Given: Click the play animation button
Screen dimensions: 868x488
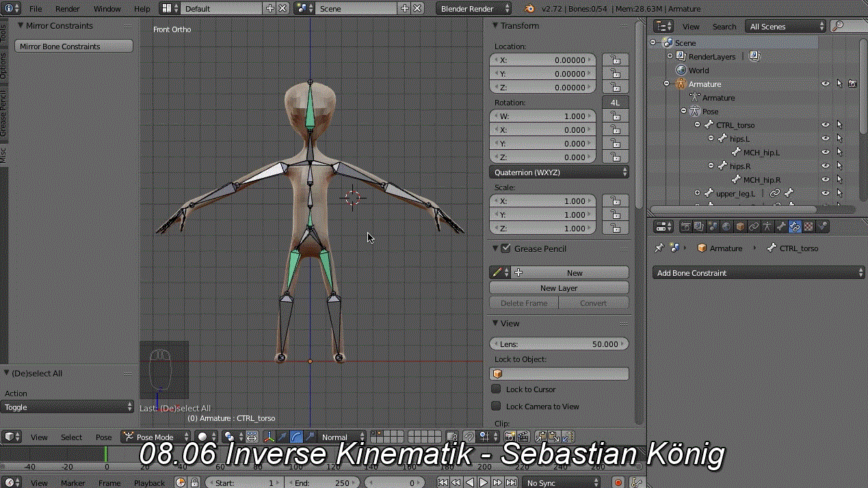Looking at the screenshot, I should (483, 483).
